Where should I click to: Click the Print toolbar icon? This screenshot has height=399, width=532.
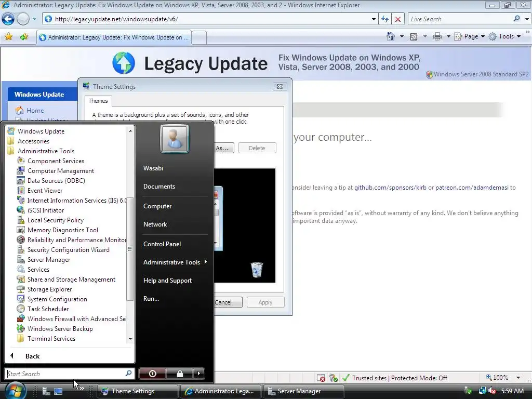point(437,36)
